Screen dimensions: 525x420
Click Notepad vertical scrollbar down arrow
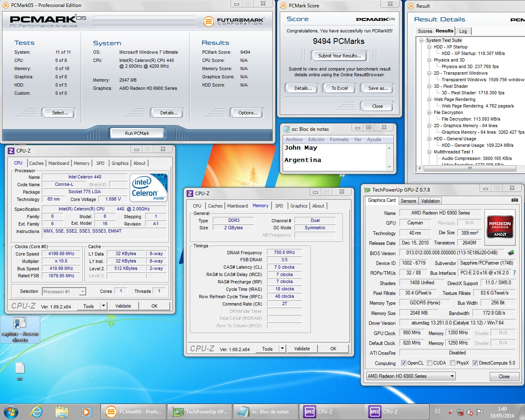[x=389, y=167]
